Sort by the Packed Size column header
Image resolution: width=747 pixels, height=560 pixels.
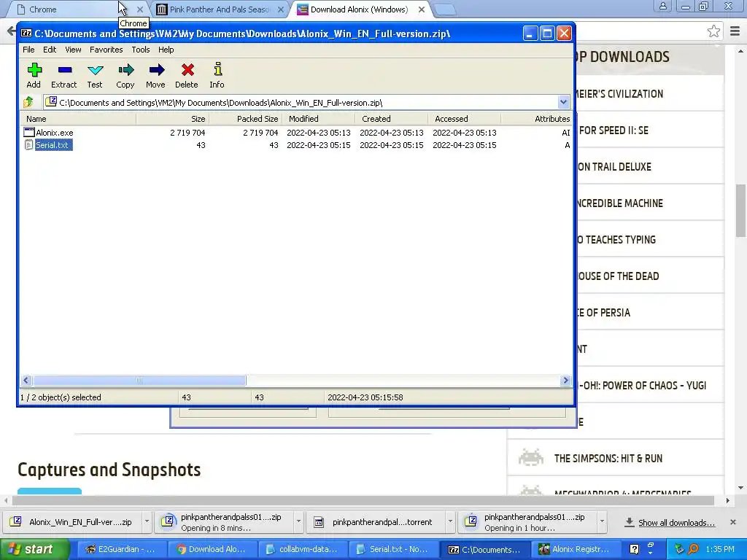pos(245,119)
